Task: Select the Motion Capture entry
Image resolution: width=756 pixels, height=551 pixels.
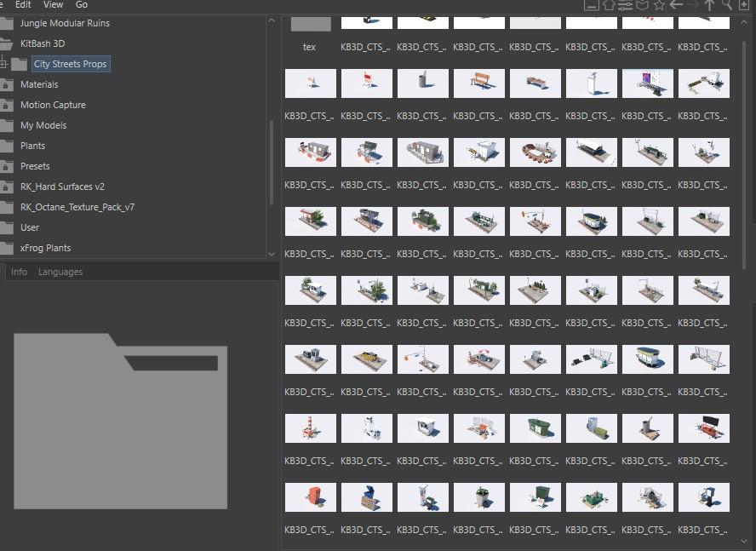Action: 53,105
